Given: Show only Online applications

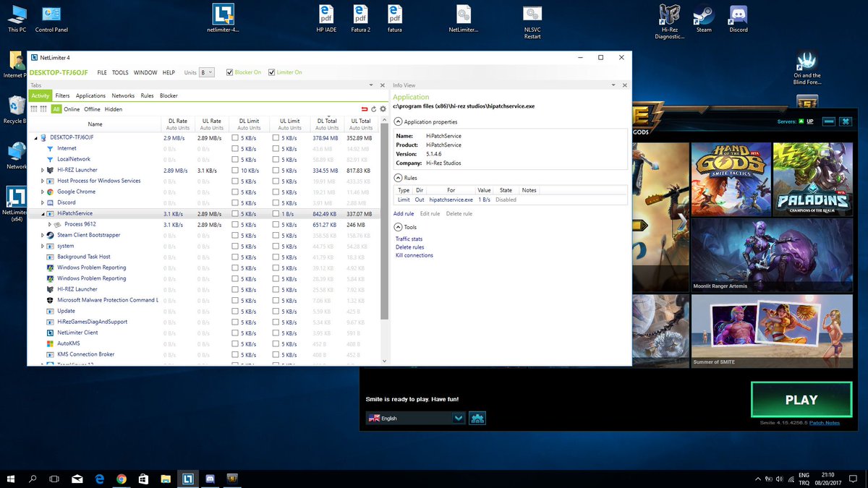Looking at the screenshot, I should tap(72, 109).
